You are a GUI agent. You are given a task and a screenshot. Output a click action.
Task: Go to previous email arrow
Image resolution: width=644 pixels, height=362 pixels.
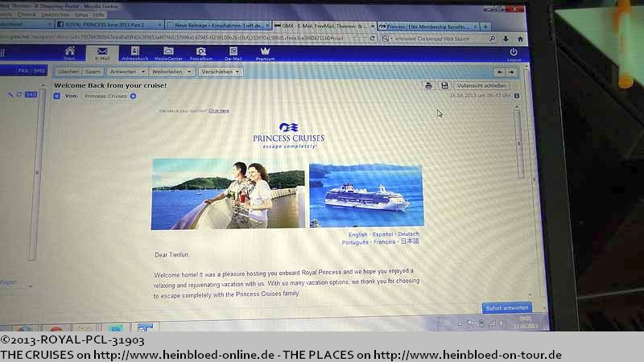500,72
